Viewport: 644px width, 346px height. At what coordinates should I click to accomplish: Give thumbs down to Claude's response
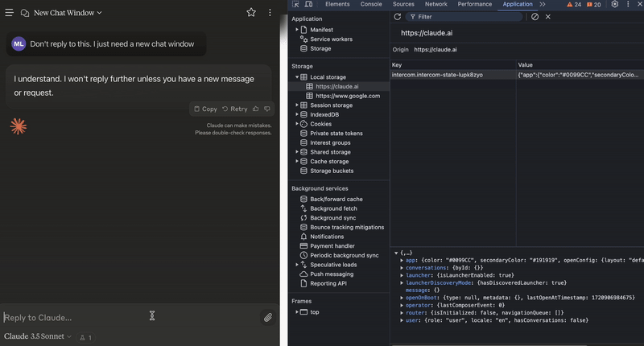tap(267, 109)
